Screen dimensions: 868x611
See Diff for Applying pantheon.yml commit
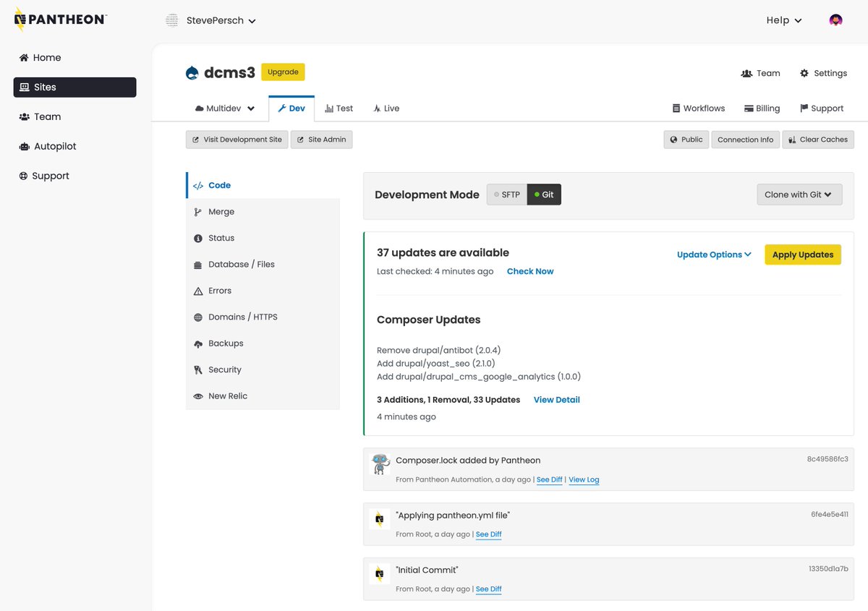[x=489, y=534]
